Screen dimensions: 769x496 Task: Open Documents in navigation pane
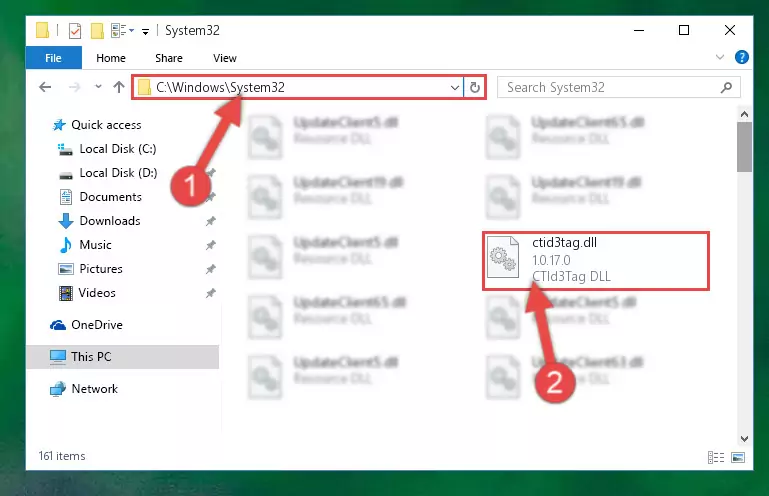pyautogui.click(x=101, y=197)
